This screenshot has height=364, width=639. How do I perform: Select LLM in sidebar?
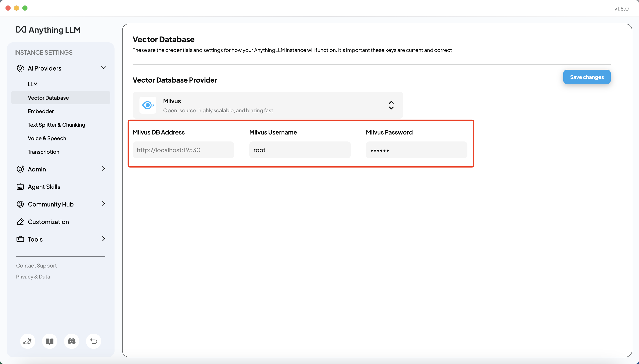tap(33, 84)
